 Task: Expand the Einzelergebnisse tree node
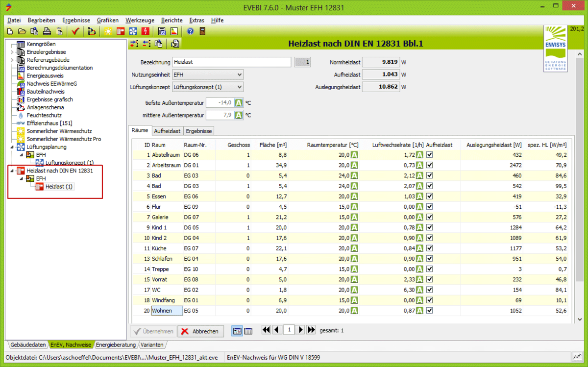tap(12, 52)
